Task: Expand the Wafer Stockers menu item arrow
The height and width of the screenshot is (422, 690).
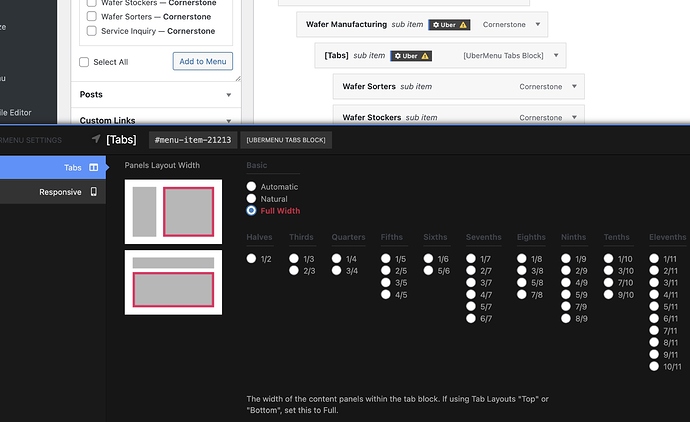Action: pos(574,117)
